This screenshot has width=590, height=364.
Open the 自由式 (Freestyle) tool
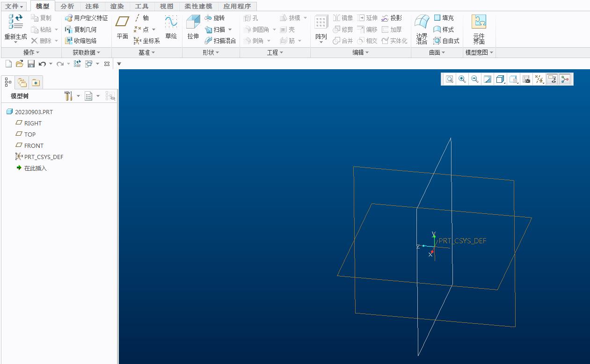[446, 41]
